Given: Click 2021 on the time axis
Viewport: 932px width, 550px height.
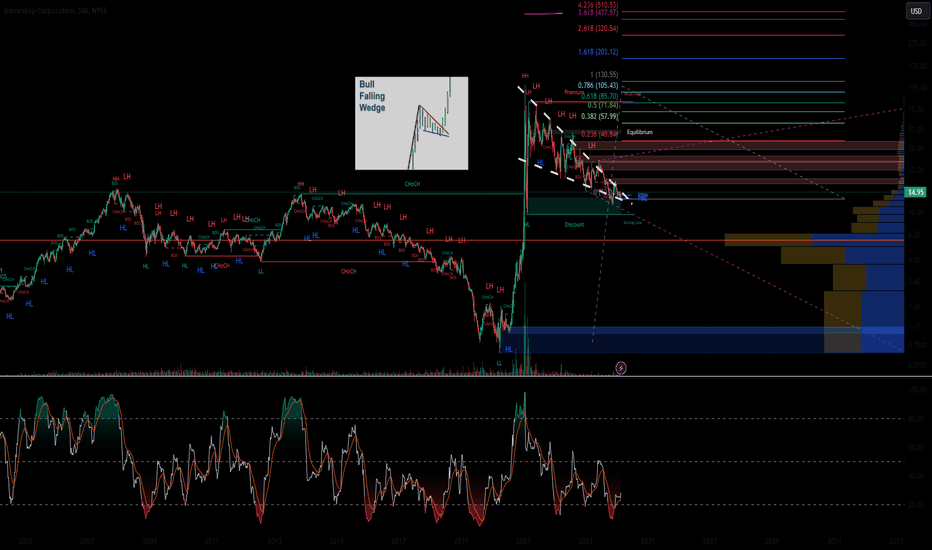Looking at the screenshot, I should click(x=523, y=541).
